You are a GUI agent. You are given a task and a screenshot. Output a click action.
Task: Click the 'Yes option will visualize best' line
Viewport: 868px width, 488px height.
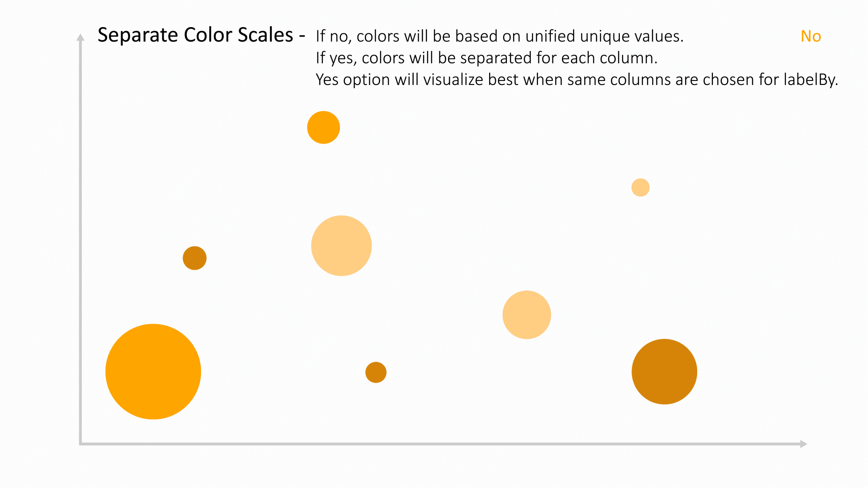point(577,80)
